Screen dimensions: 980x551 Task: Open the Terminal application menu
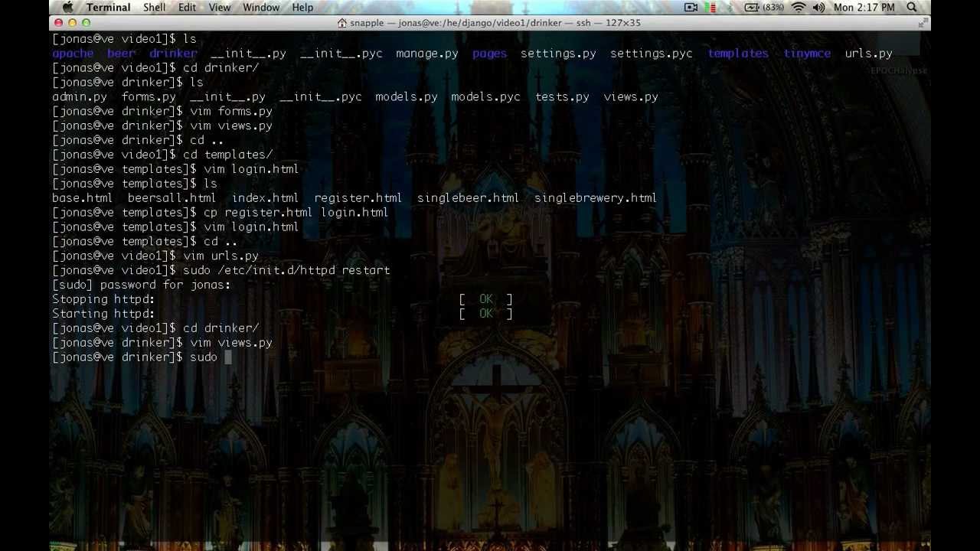click(x=108, y=7)
